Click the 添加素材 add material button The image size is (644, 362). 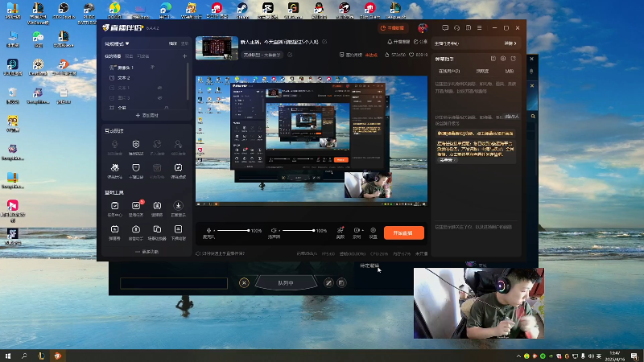[x=147, y=115]
